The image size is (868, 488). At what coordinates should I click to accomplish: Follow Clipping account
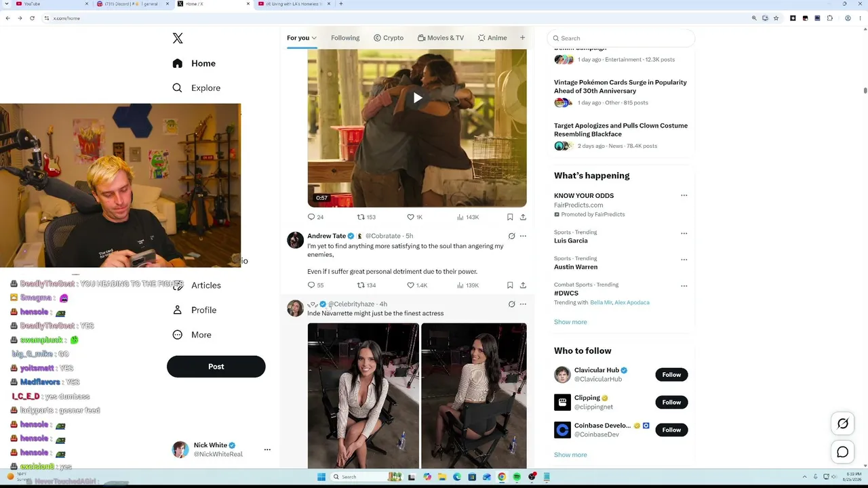click(671, 403)
